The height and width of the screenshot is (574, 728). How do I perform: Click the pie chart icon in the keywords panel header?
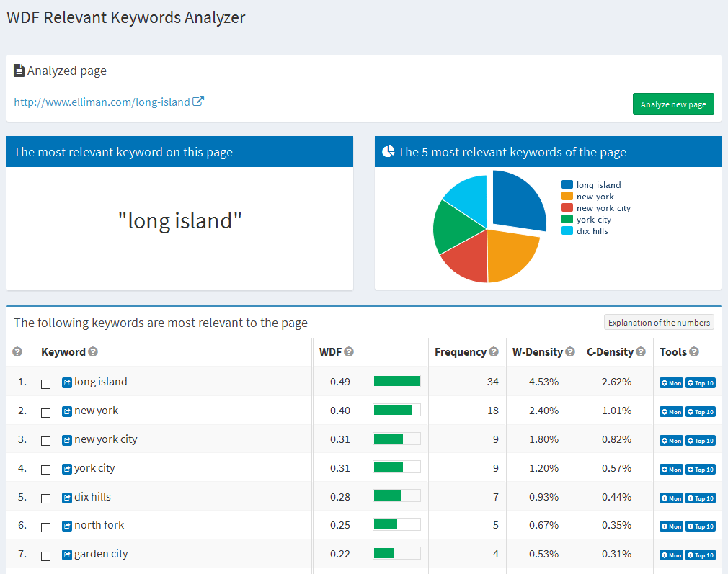(x=387, y=151)
